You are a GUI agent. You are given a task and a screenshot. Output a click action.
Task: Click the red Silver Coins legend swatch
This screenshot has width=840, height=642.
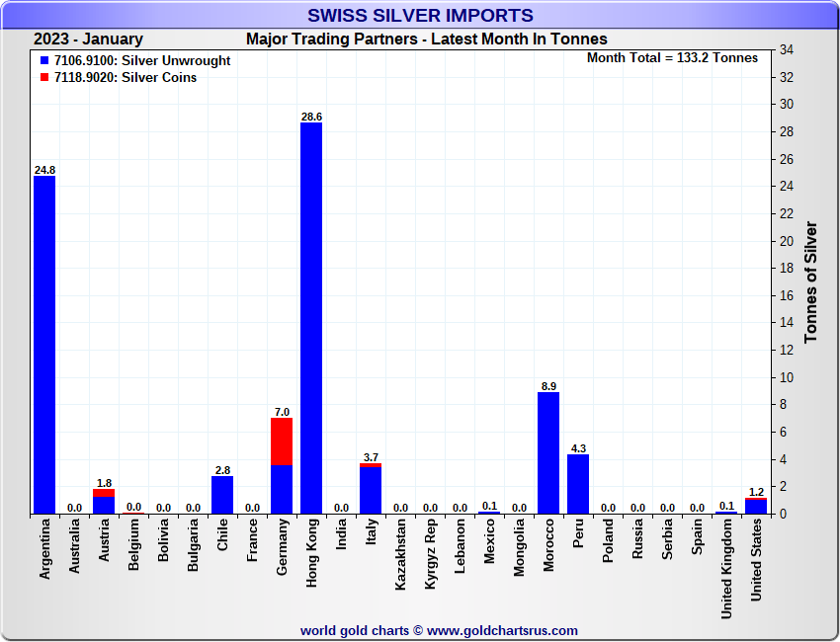[x=43, y=78]
